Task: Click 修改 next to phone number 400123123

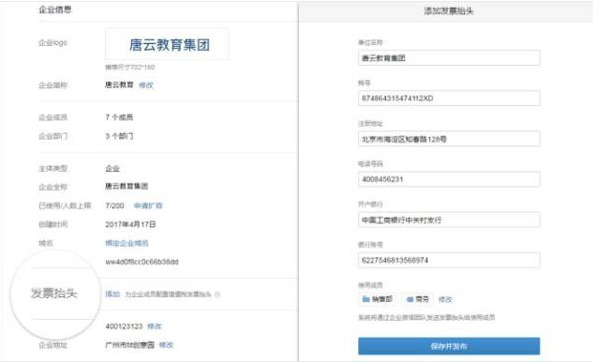Action: coord(154,326)
